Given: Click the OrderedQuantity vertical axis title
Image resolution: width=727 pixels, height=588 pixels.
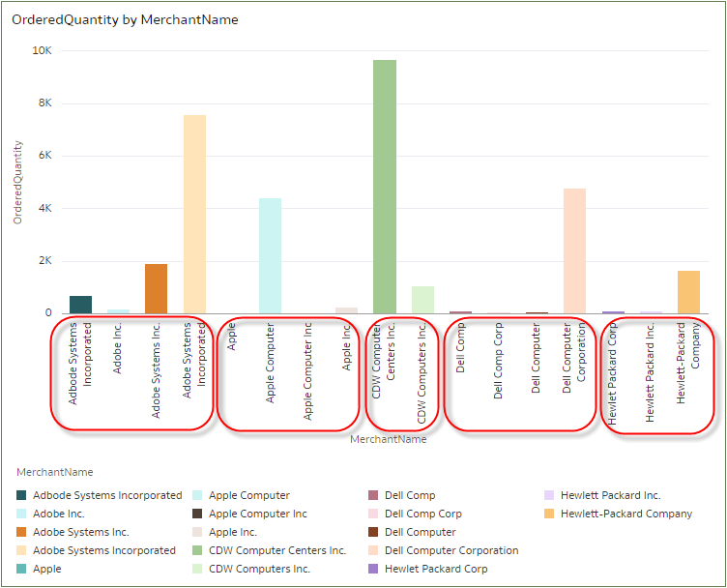Looking at the screenshot, I should pyautogui.click(x=17, y=182).
